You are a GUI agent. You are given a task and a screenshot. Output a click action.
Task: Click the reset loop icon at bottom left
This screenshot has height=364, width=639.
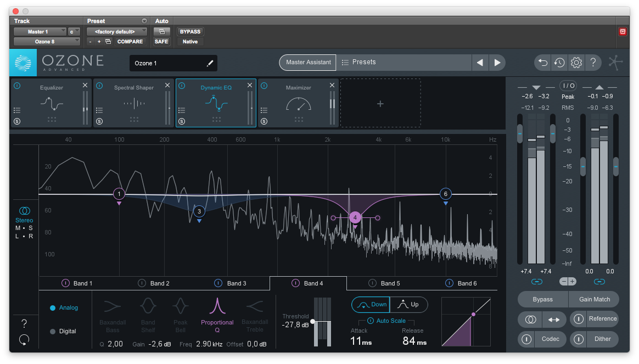24,339
